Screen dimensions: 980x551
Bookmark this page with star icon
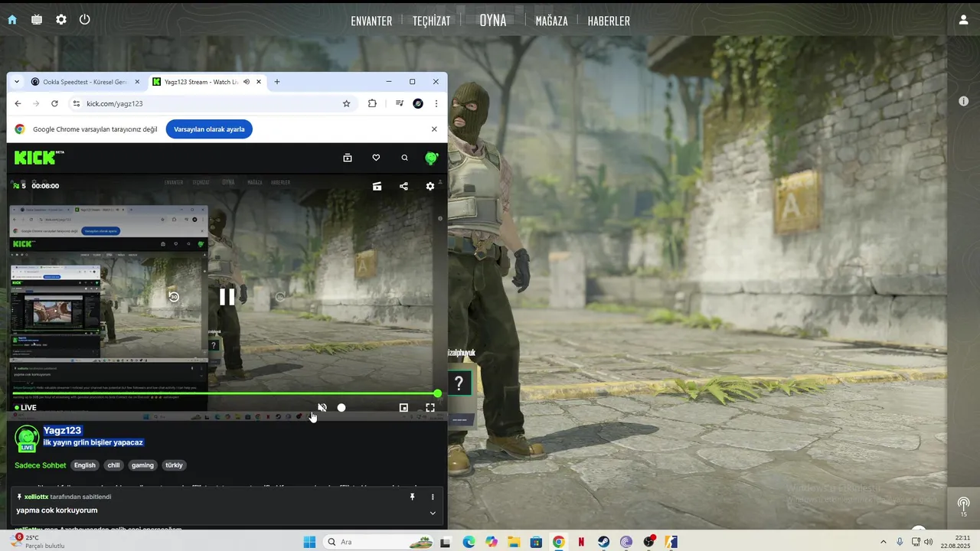pos(346,103)
